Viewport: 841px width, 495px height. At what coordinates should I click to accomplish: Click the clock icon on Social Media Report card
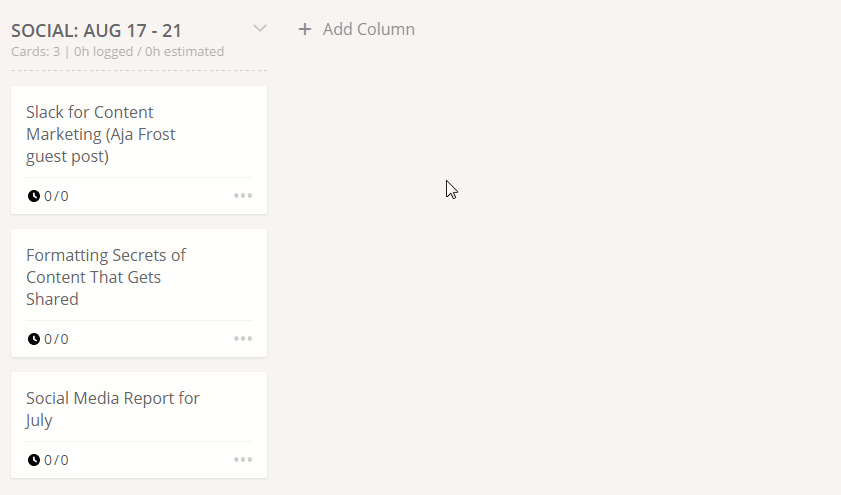[x=34, y=460]
